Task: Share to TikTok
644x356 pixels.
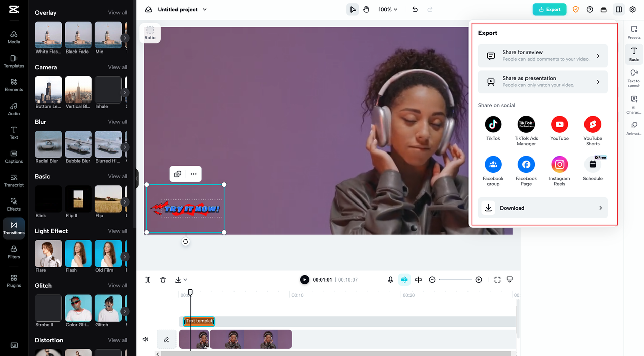Action: click(493, 128)
